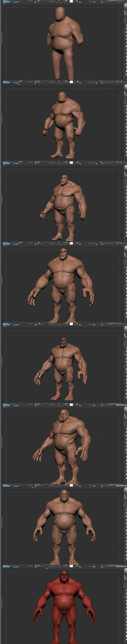Open the Dots stroke picker beside faceless blob figure
The image size is (127, 644).
[125, 14]
